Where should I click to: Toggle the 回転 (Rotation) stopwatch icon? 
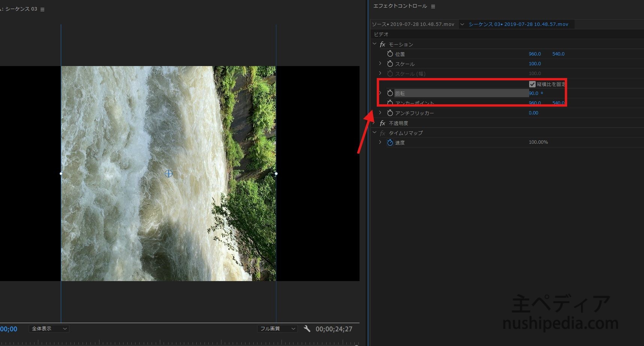tap(390, 93)
